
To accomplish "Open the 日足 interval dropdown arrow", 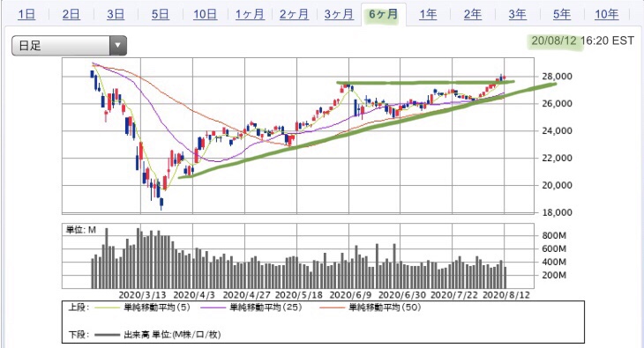I will click(118, 46).
